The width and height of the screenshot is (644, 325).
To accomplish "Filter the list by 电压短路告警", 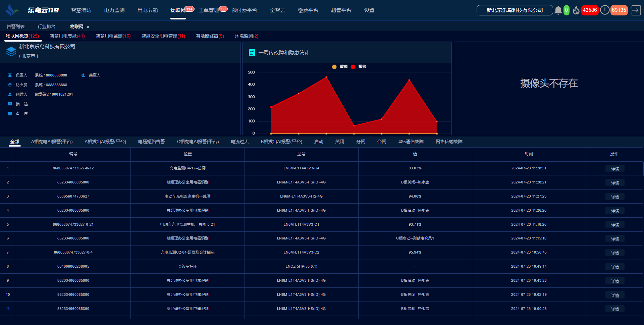I will pos(152,142).
